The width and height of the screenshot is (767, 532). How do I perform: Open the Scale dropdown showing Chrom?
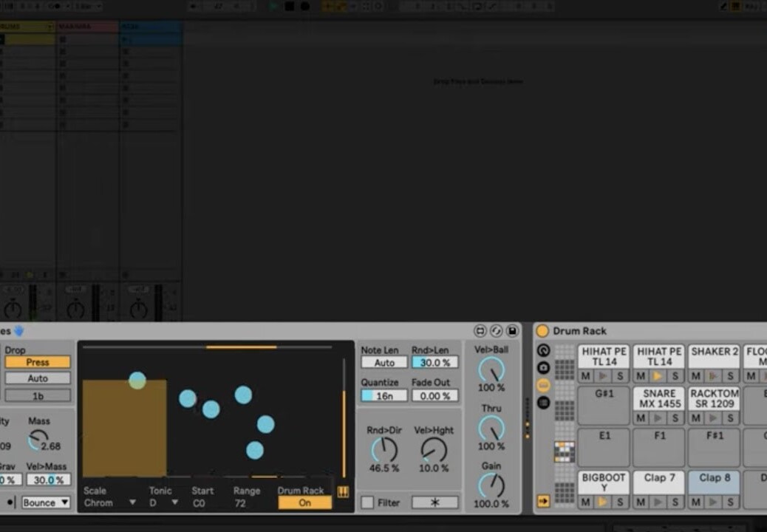[x=110, y=502]
